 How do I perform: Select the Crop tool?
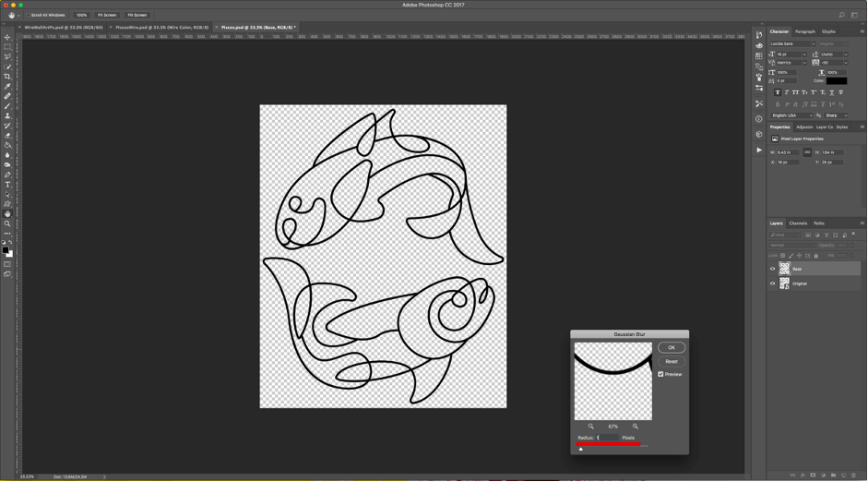click(x=7, y=77)
